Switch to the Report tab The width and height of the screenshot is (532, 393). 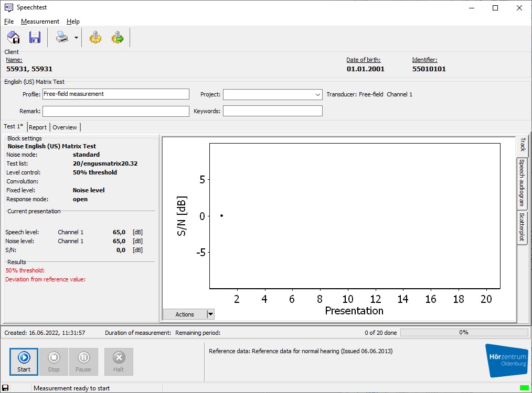click(38, 127)
